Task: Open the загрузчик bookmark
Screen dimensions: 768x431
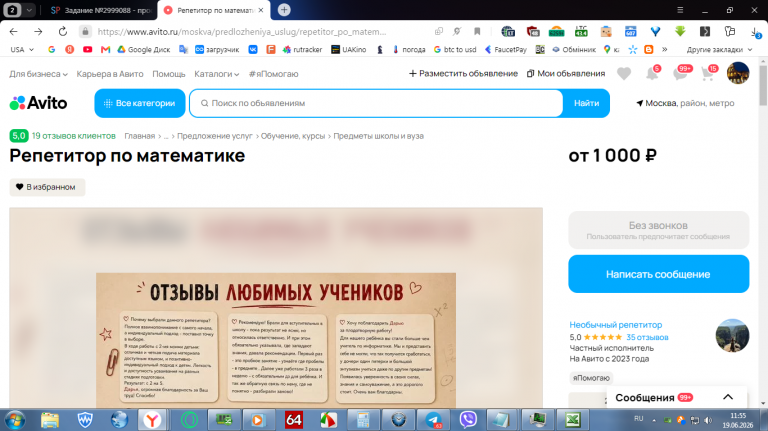Action: pos(217,49)
